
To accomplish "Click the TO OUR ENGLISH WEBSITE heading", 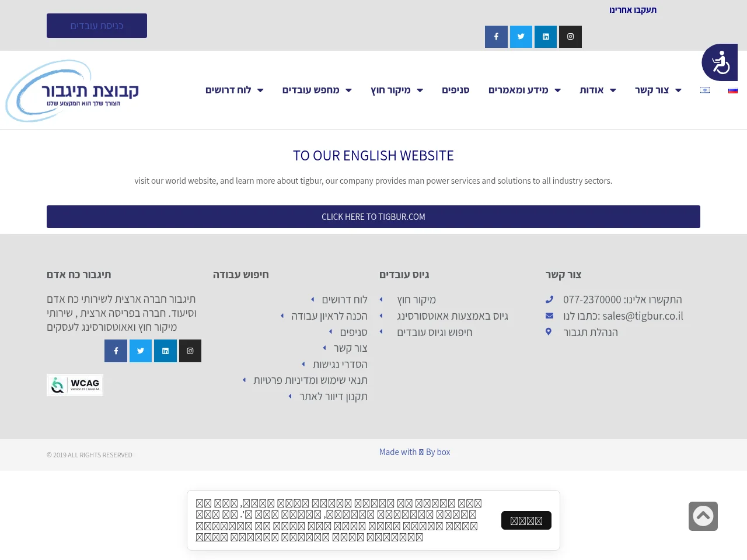I will (x=373, y=156).
